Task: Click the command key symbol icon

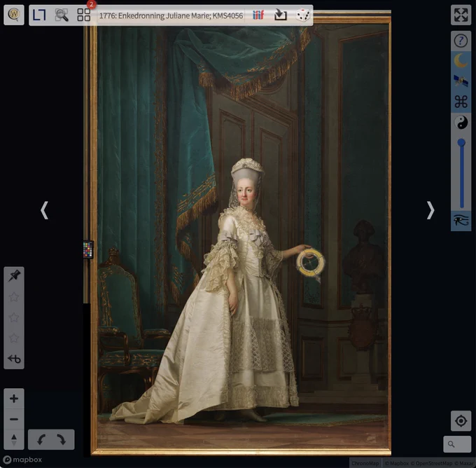Action: (461, 102)
